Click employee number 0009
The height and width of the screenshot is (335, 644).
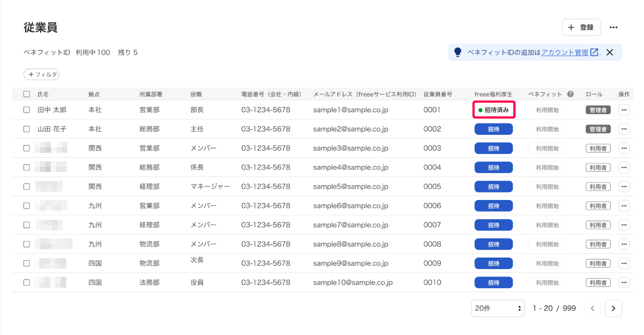(x=432, y=263)
